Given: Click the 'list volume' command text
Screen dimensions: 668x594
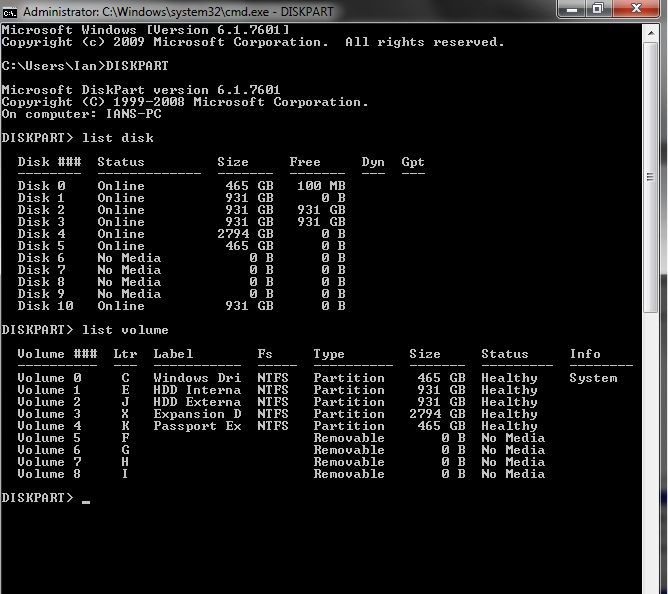Looking at the screenshot, I should tap(125, 330).
